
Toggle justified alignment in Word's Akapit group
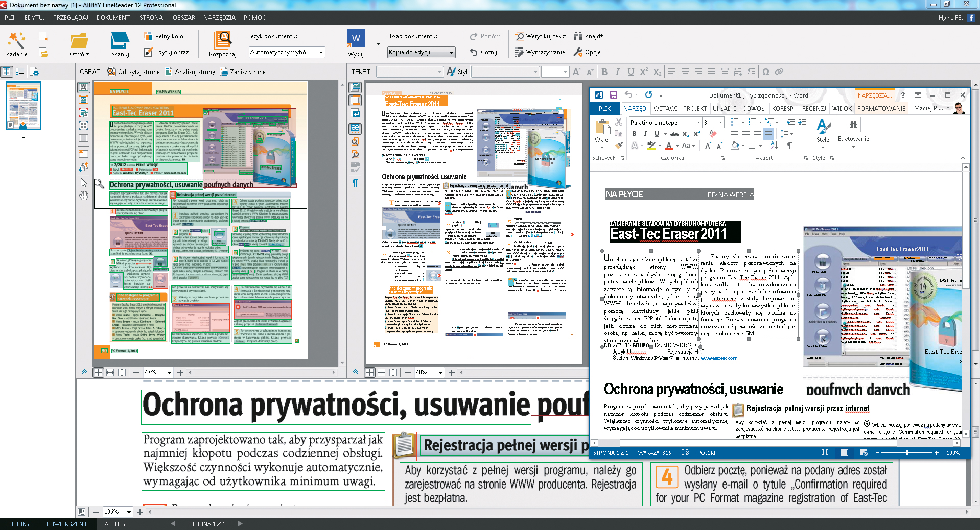pyautogui.click(x=768, y=134)
